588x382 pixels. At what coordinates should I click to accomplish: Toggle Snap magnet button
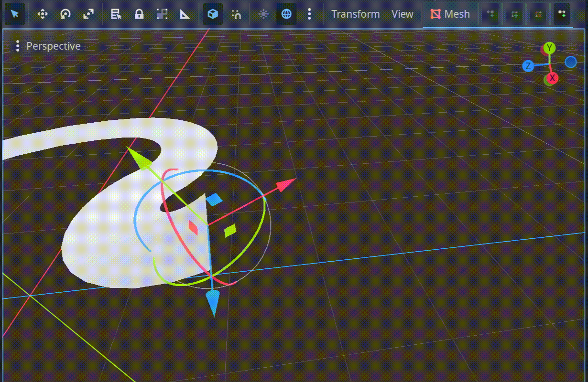coord(236,14)
